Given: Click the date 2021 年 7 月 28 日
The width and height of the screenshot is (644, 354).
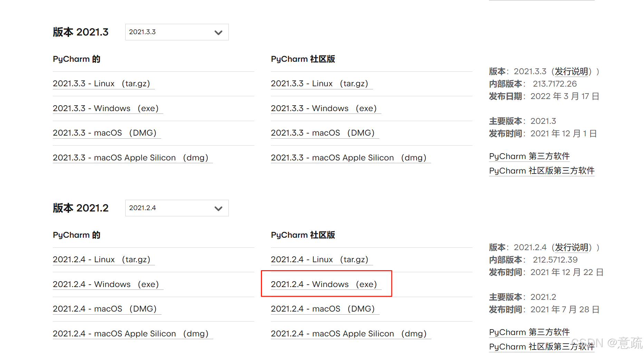Looking at the screenshot, I should pyautogui.click(x=565, y=309).
